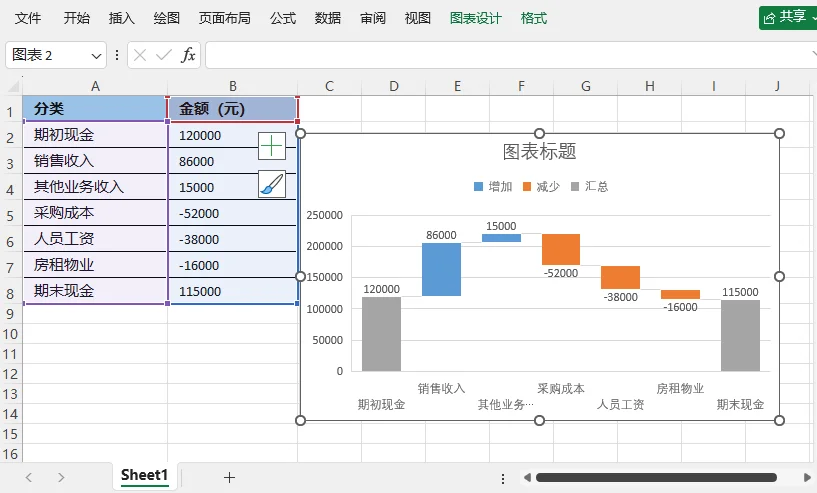Click the cell with value 115000
The image size is (817, 493).
(232, 291)
